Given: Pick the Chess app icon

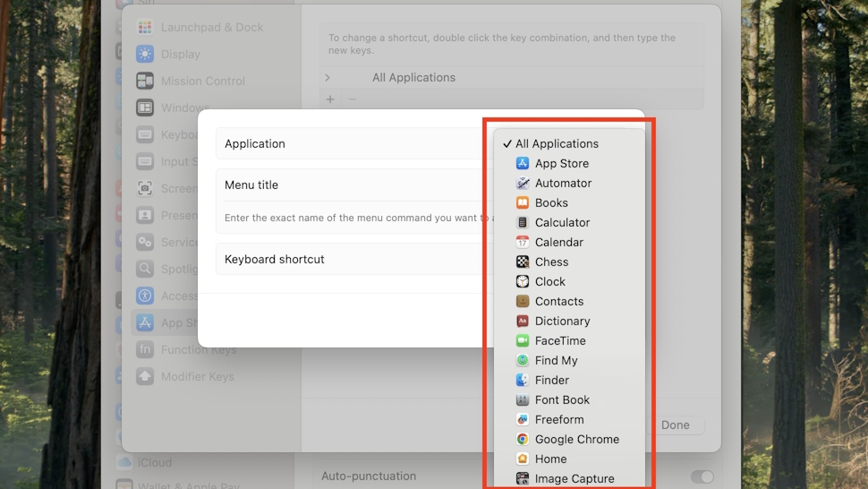Looking at the screenshot, I should (x=522, y=262).
